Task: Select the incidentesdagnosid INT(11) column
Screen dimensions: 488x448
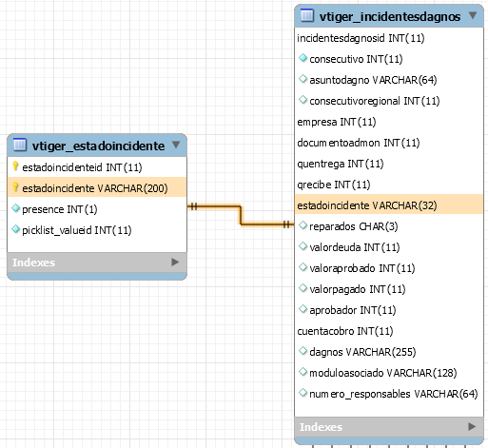Action: (x=361, y=38)
